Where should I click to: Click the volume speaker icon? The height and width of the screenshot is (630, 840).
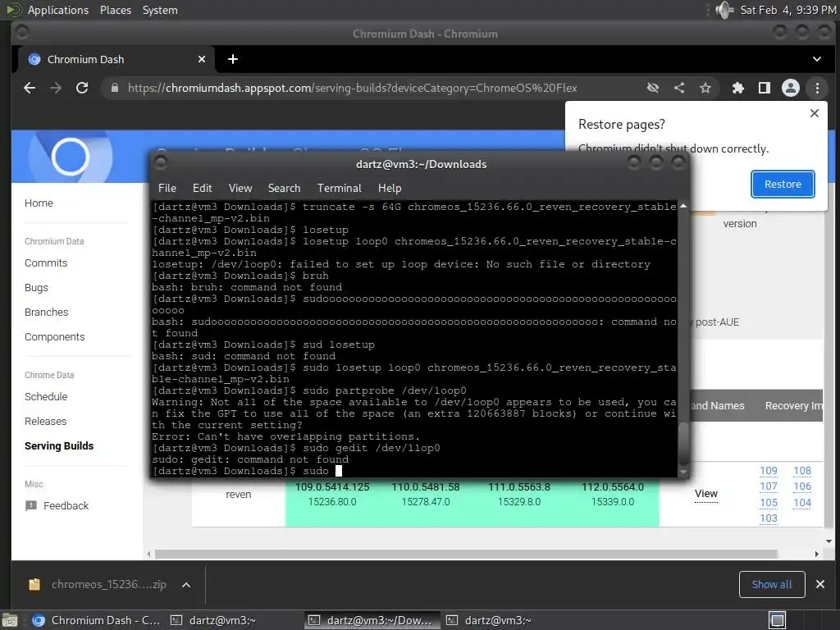[x=724, y=10]
